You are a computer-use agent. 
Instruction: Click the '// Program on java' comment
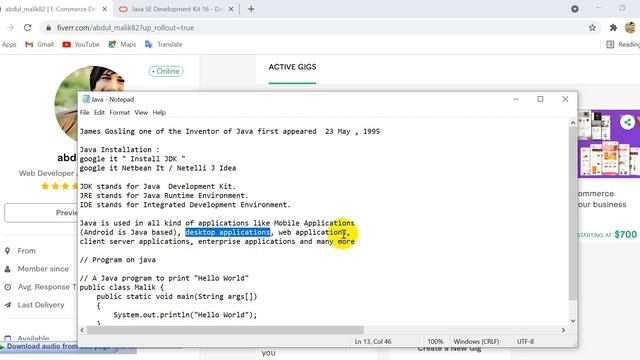coord(118,260)
